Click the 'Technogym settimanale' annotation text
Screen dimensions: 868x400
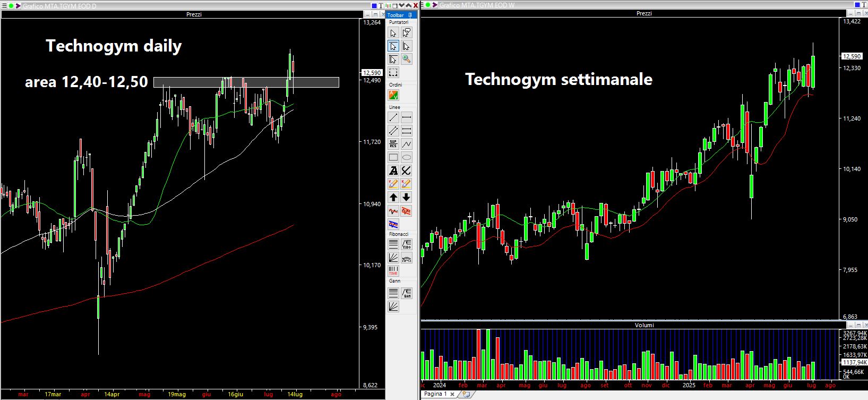[x=559, y=79]
